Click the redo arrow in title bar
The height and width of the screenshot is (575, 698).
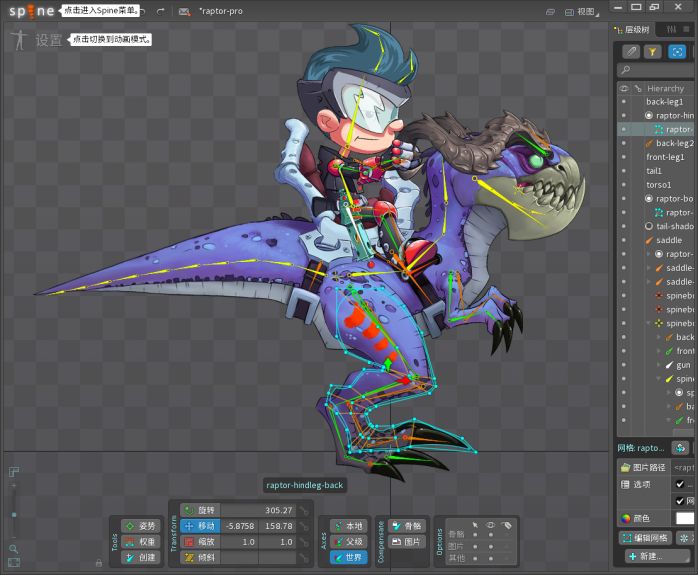pyautogui.click(x=161, y=12)
